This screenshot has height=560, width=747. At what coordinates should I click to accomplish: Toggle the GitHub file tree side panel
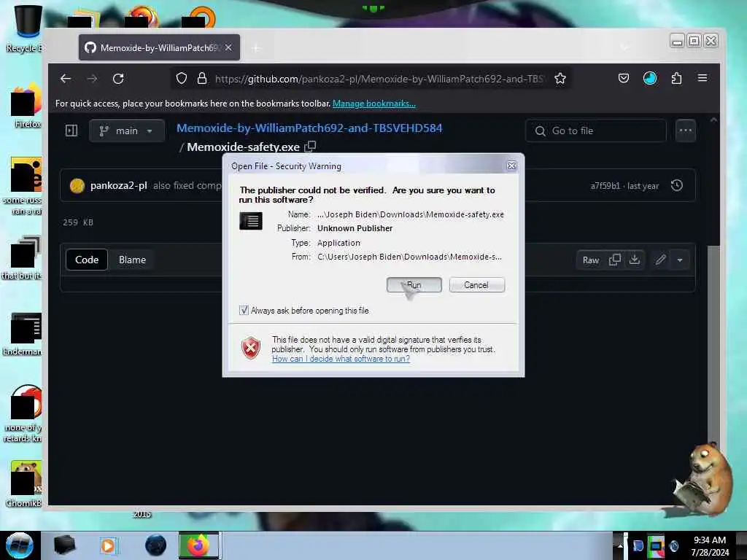(x=71, y=131)
